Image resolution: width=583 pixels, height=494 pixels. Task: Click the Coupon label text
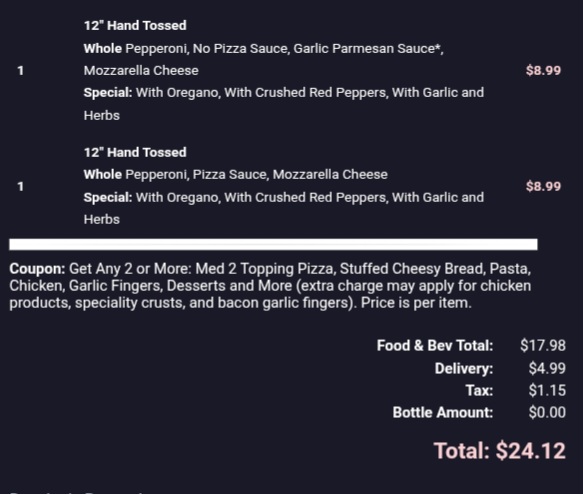click(x=37, y=269)
